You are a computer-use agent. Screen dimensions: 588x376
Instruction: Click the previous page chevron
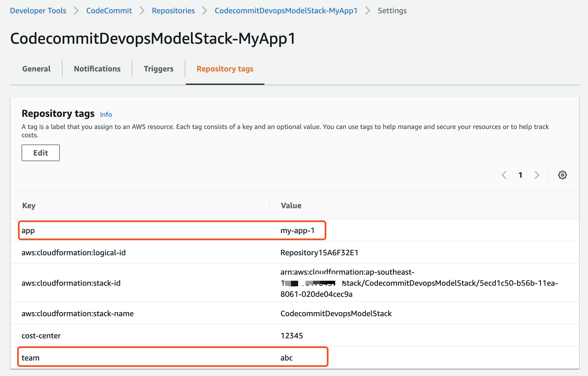(x=505, y=175)
